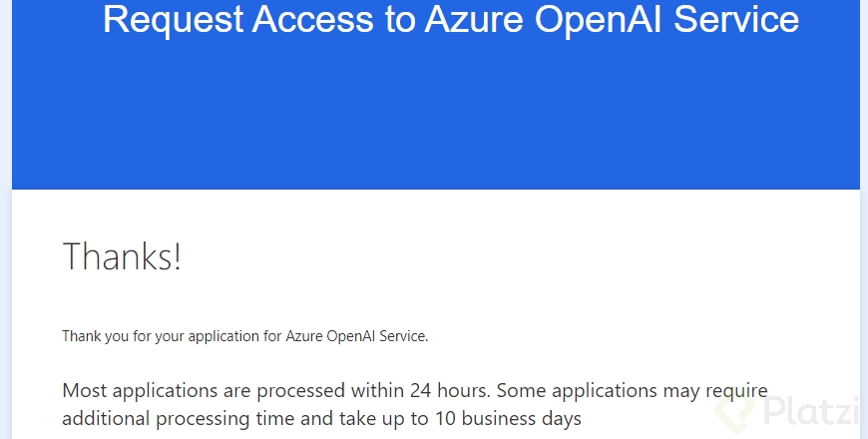Screen dimensions: 868x439
Task: Click the 'Request Access to Azure OpenAI Service' title
Action: tap(450, 19)
